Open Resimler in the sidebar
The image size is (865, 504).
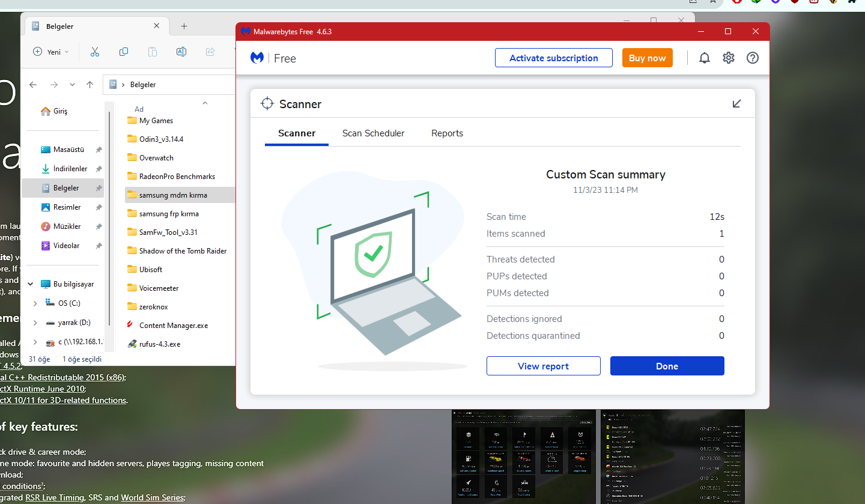pyautogui.click(x=62, y=207)
